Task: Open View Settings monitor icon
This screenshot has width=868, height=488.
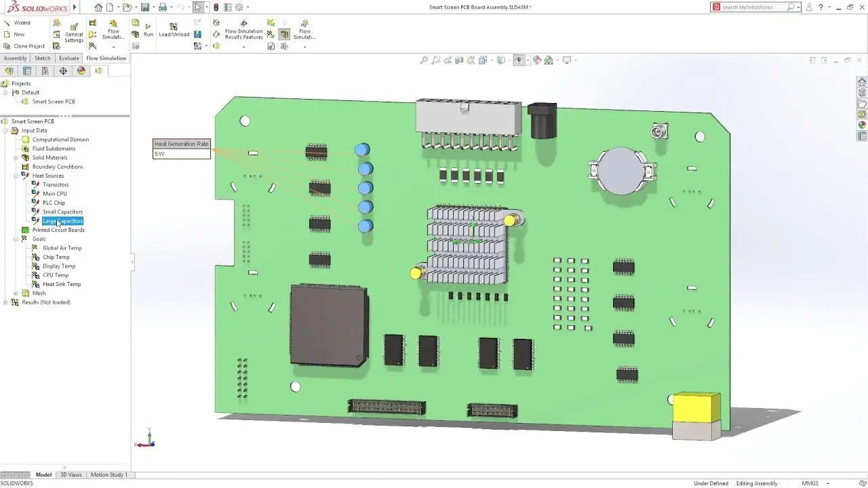Action: tap(568, 60)
